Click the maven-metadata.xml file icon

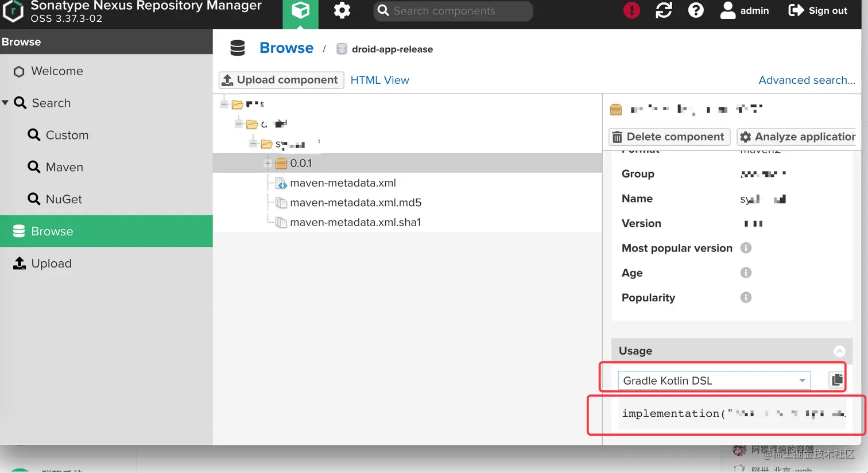[x=281, y=184]
